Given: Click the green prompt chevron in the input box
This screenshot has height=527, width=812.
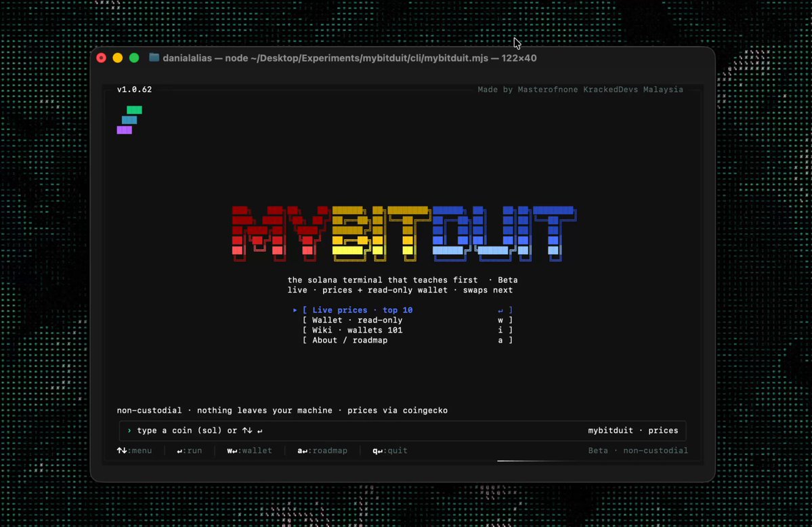Looking at the screenshot, I should pyautogui.click(x=129, y=431).
